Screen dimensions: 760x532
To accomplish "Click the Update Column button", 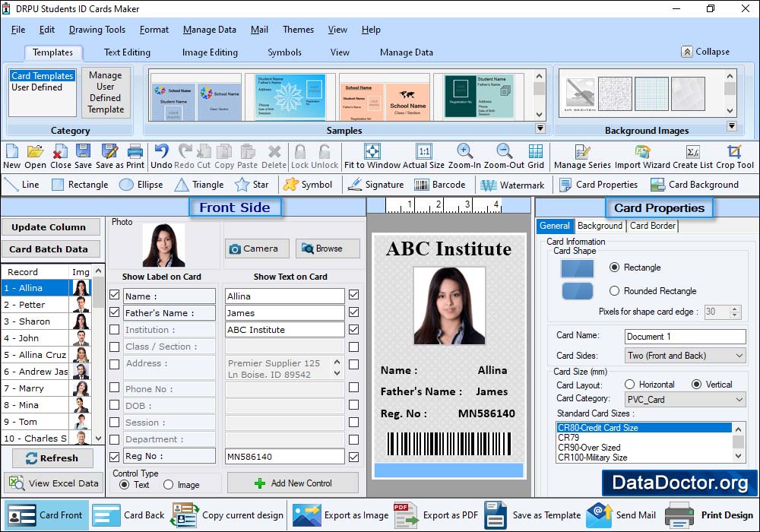I will tap(51, 226).
